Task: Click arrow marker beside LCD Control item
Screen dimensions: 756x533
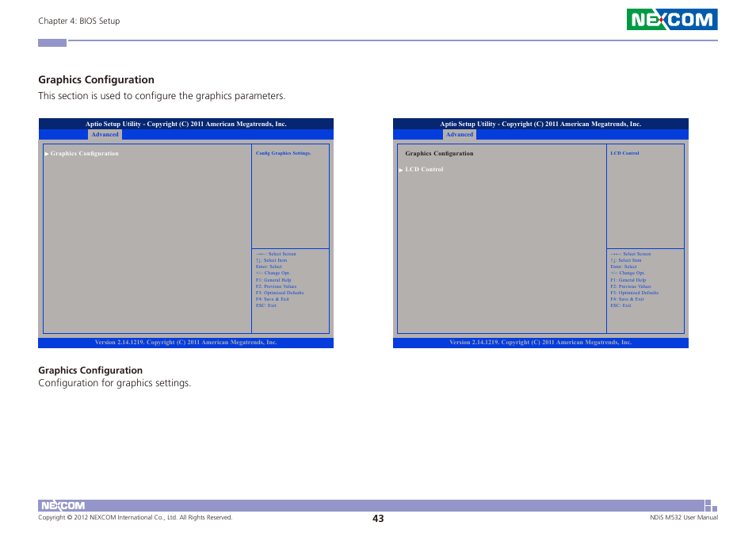Action: 401,170
